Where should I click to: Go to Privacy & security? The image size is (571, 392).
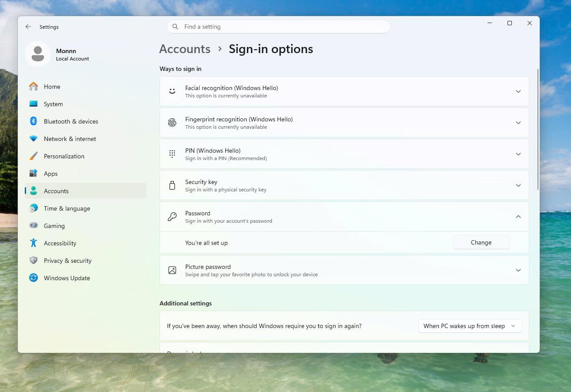click(86, 261)
